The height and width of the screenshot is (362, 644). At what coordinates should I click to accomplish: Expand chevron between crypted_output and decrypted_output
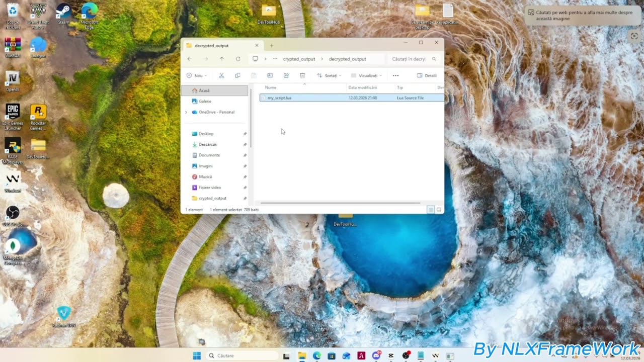point(322,59)
